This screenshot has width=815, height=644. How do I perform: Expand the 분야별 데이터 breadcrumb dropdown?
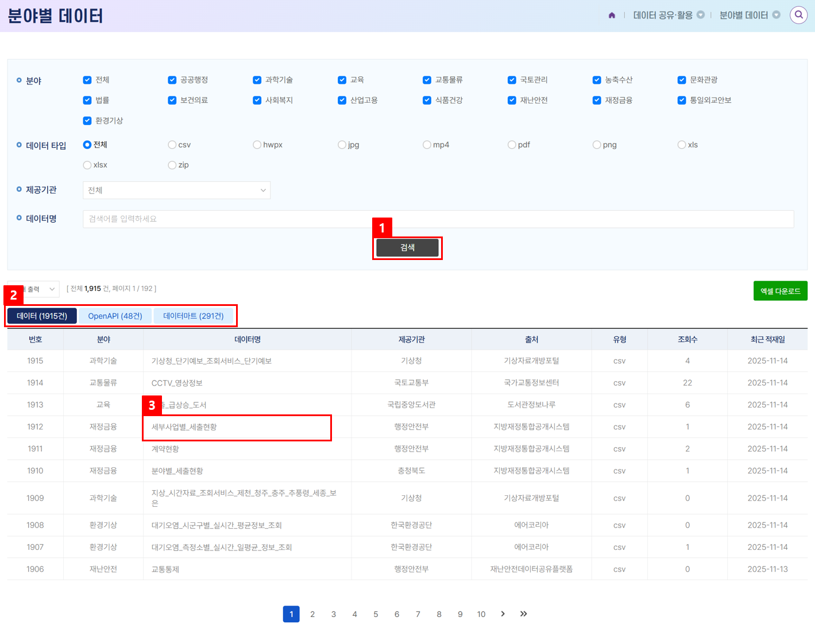pos(776,15)
